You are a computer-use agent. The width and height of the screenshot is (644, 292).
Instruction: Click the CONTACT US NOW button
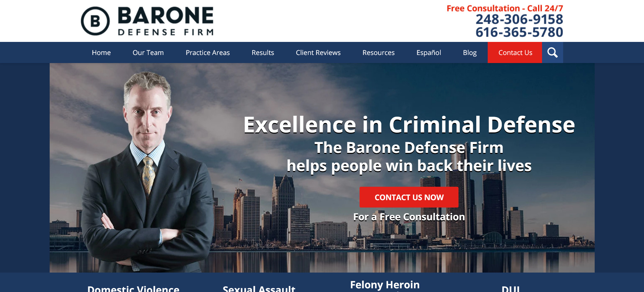(409, 197)
